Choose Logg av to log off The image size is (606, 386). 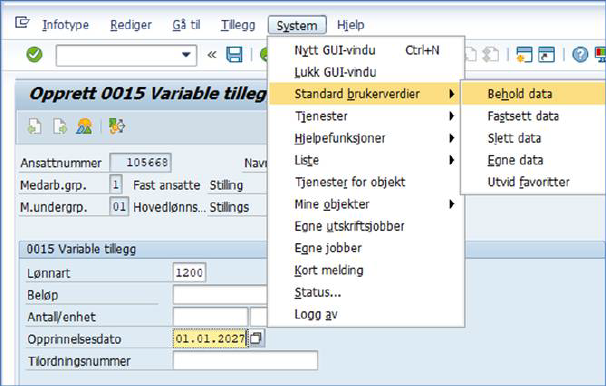coord(366,315)
